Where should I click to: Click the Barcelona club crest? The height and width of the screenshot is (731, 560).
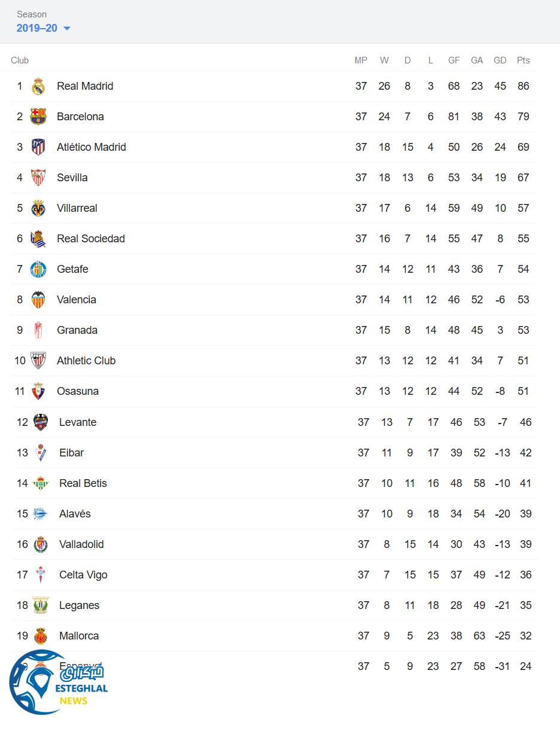click(x=38, y=117)
